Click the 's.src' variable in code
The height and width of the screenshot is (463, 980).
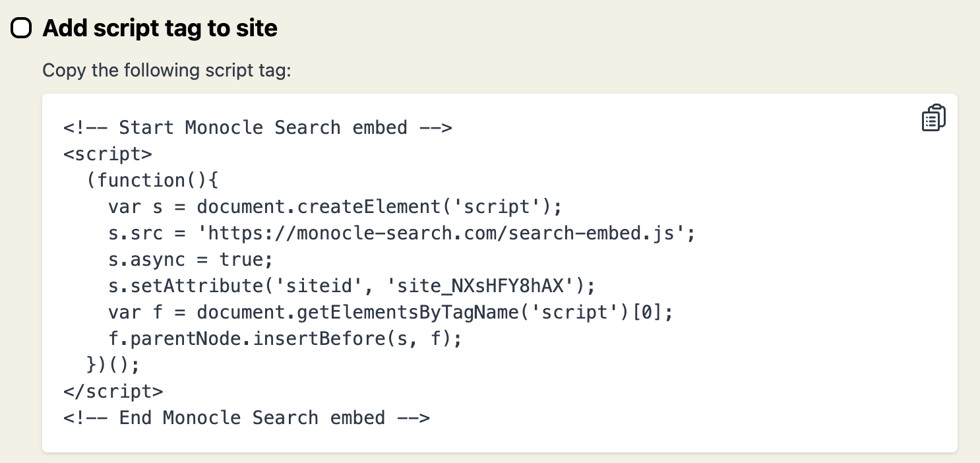point(136,233)
